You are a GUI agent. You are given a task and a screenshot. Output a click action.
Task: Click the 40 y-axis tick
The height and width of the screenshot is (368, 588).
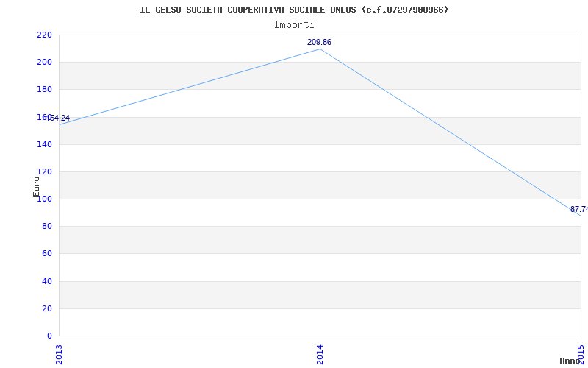[46, 282]
